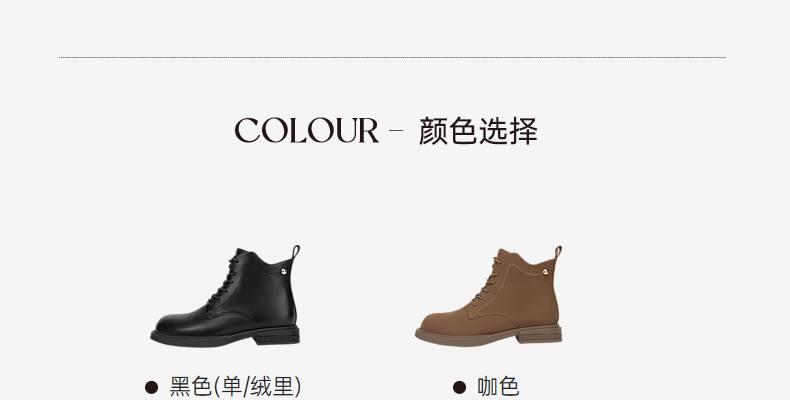
Task: Click the dotted divider line at top
Action: [392, 57]
